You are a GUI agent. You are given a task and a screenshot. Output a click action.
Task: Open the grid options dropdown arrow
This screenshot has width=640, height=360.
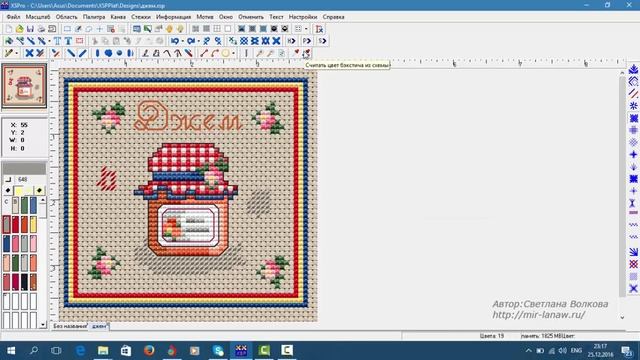(306, 29)
